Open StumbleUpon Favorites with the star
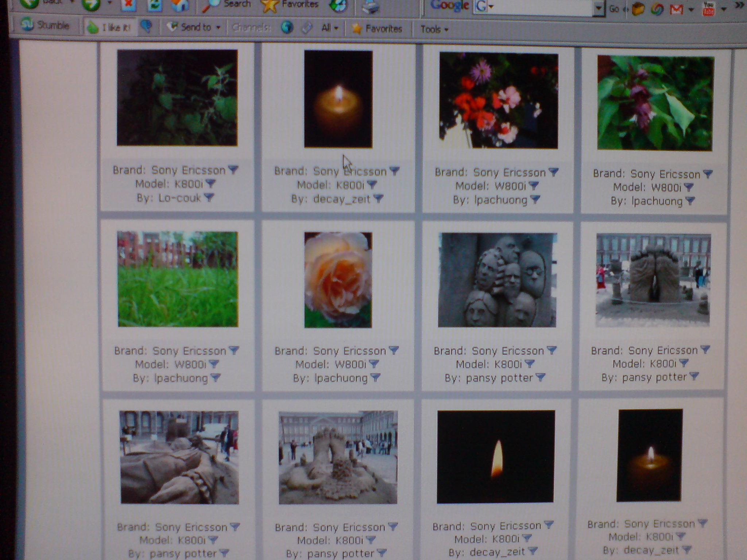Screen dimensions: 747x560 pyautogui.click(x=377, y=28)
